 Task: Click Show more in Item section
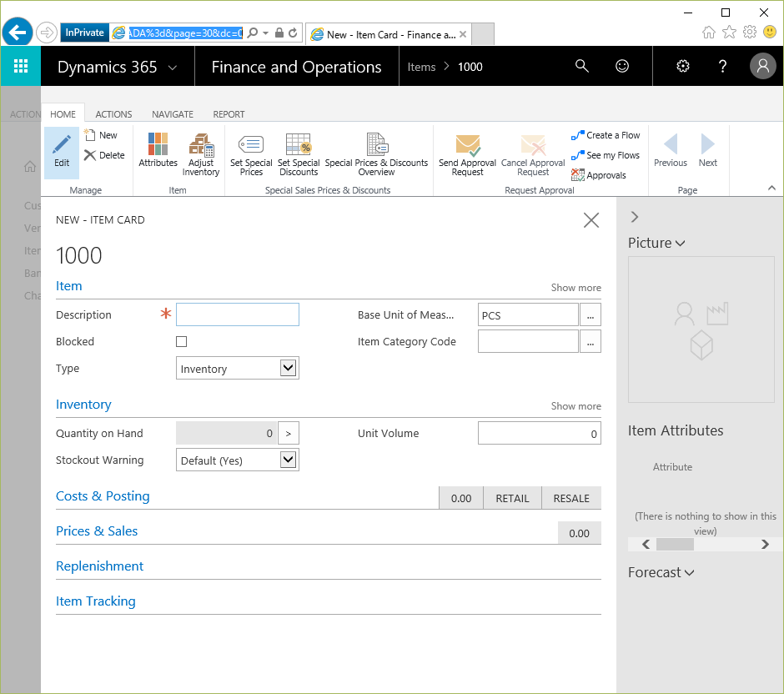coord(575,288)
